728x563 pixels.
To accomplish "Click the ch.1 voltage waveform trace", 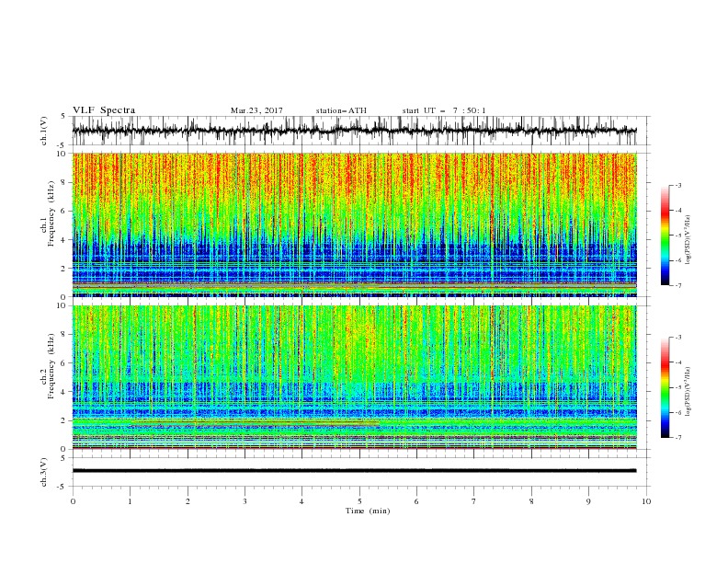I will (354, 131).
